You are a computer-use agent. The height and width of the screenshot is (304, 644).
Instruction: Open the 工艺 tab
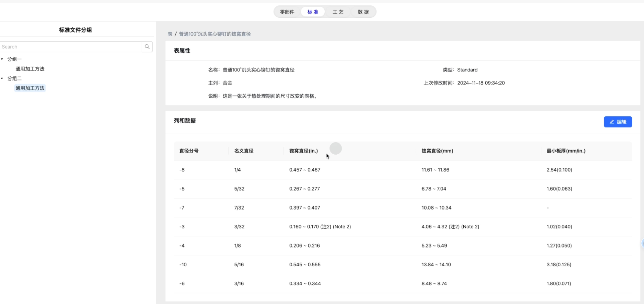point(338,12)
